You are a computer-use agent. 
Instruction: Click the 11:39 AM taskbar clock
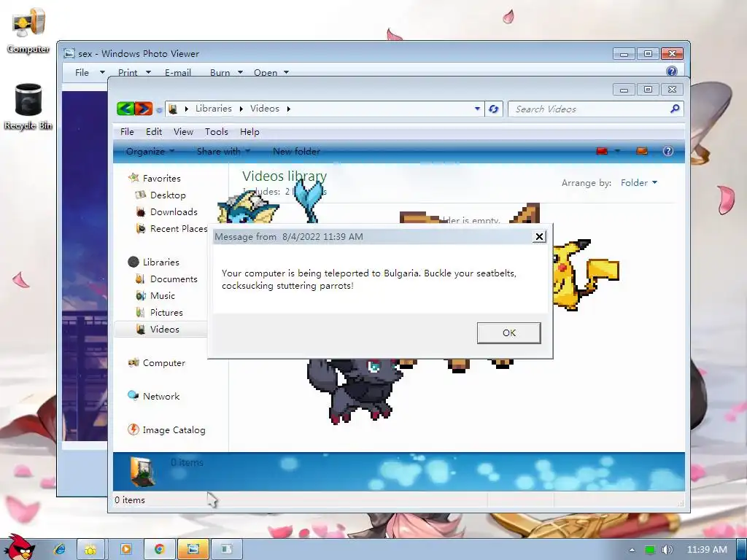[707, 550]
